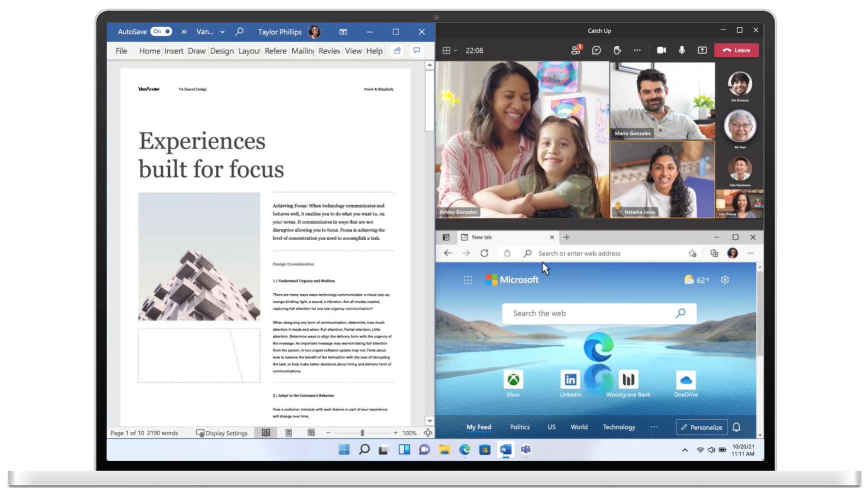Screen dimensions: 868x488
Task: Switch to Politics feed tab
Action: (520, 427)
